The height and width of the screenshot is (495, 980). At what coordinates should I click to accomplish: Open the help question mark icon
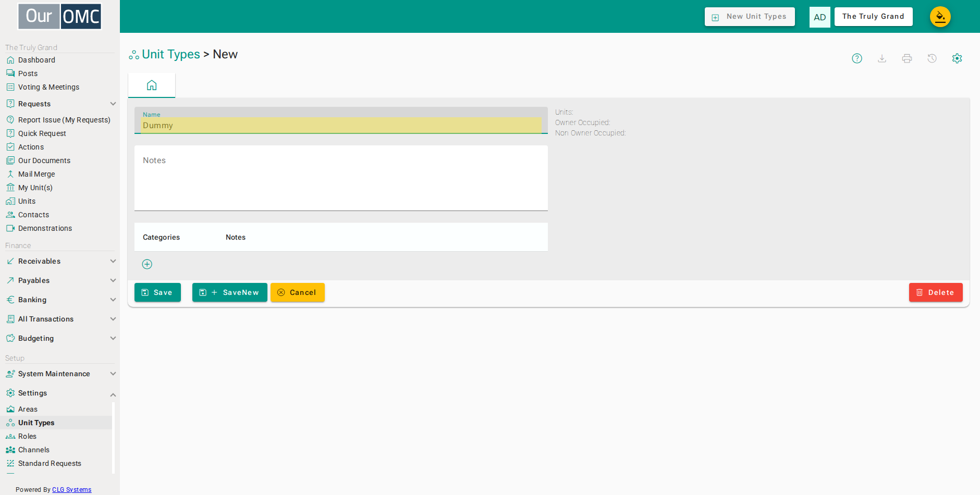857,58
